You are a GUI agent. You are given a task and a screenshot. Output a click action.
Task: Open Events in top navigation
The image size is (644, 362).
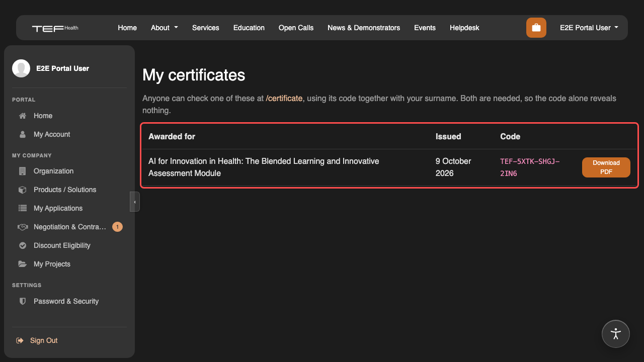pos(425,28)
